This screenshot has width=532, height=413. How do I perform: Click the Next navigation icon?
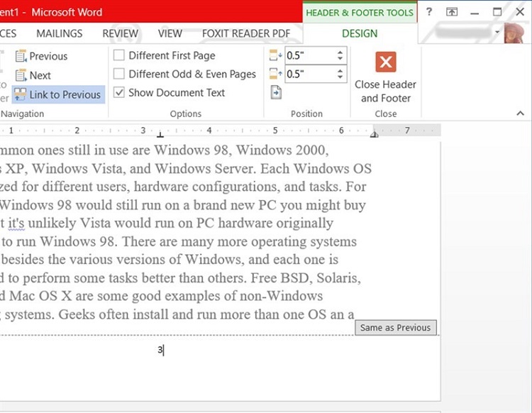(x=21, y=75)
